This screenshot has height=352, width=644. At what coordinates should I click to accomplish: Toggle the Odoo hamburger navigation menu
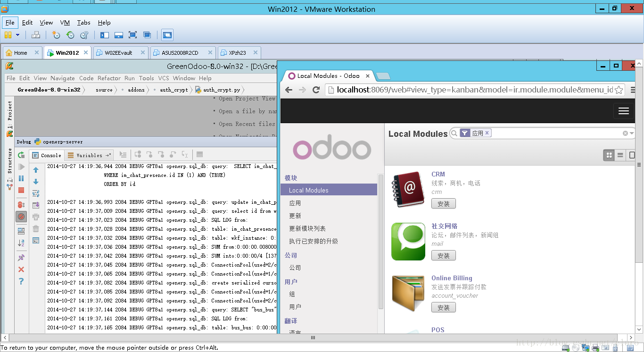(x=623, y=111)
